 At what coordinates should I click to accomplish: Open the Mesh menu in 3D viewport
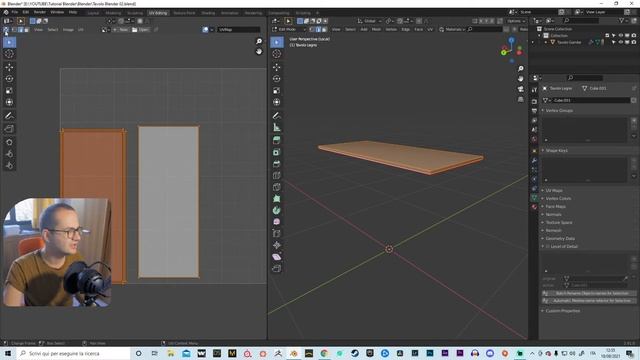point(376,29)
